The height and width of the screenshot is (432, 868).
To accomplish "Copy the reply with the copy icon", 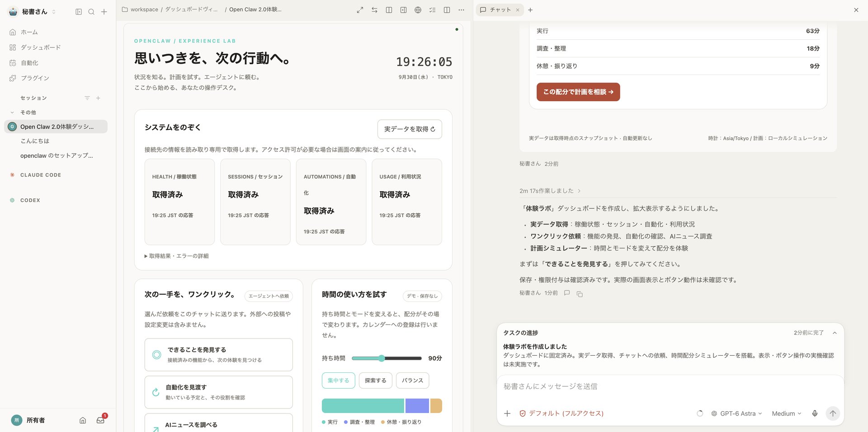I will click(580, 294).
